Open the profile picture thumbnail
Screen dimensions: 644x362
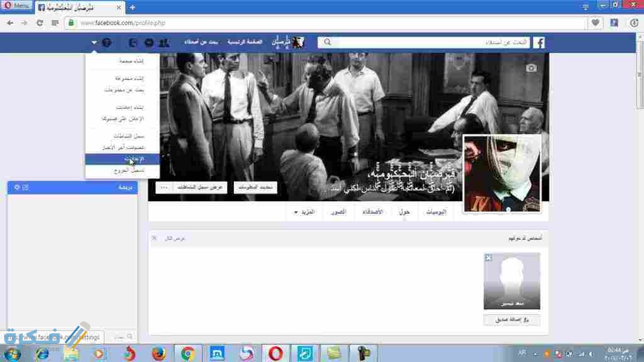(502, 173)
